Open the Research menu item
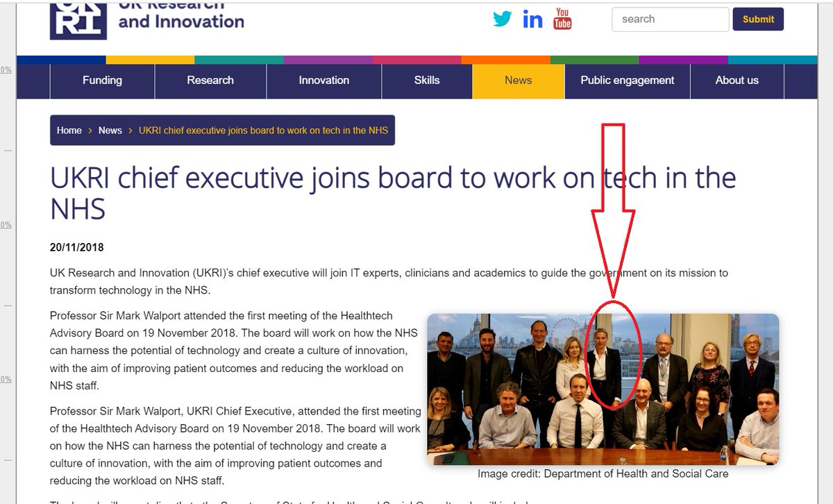This screenshot has width=833, height=504. click(x=210, y=81)
